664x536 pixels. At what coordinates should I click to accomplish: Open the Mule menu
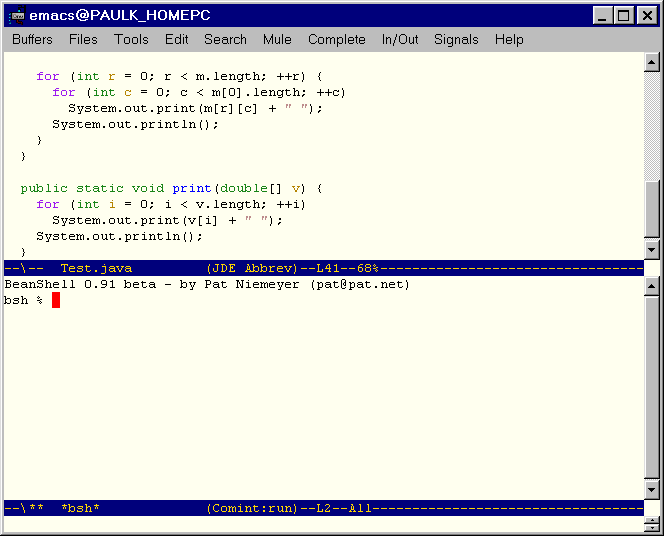tap(277, 40)
